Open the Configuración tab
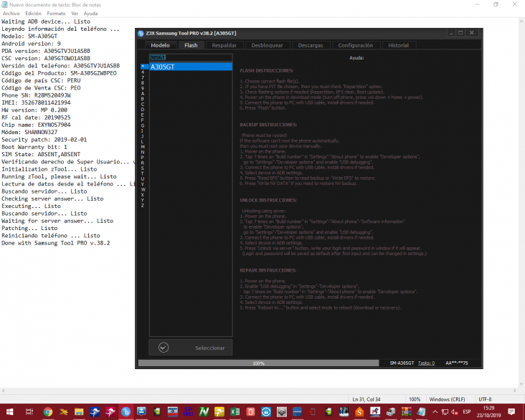The height and width of the screenshot is (420, 525). pos(355,45)
